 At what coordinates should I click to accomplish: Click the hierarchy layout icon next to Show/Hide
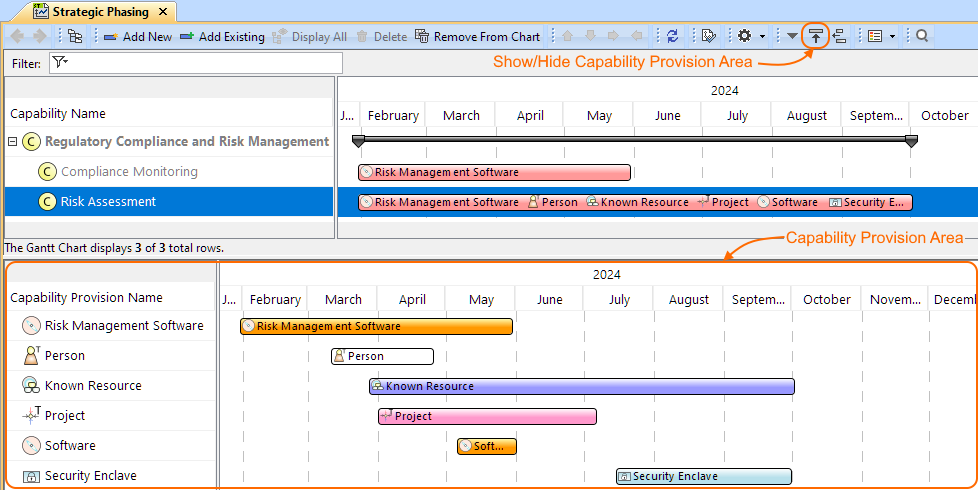point(839,36)
